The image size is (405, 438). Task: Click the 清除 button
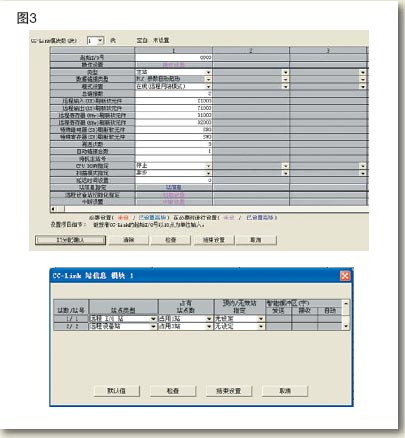click(x=129, y=240)
